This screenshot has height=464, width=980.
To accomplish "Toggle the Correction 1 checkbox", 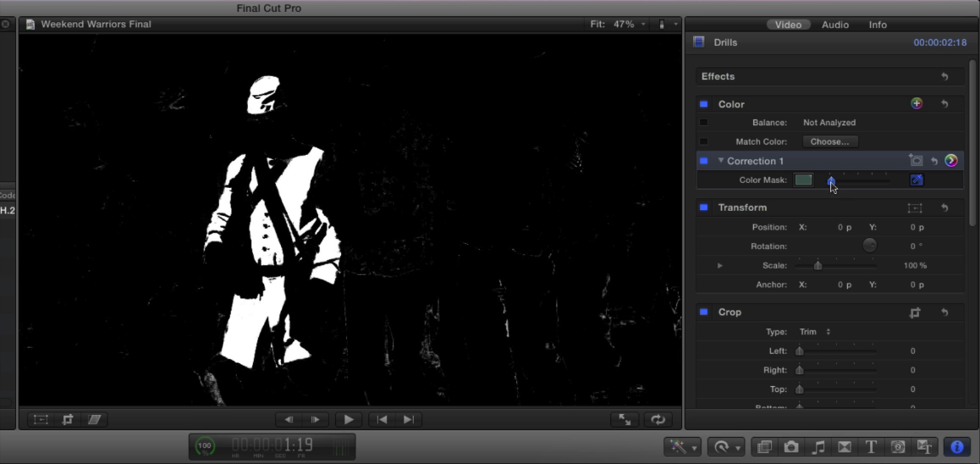I will click(x=704, y=161).
